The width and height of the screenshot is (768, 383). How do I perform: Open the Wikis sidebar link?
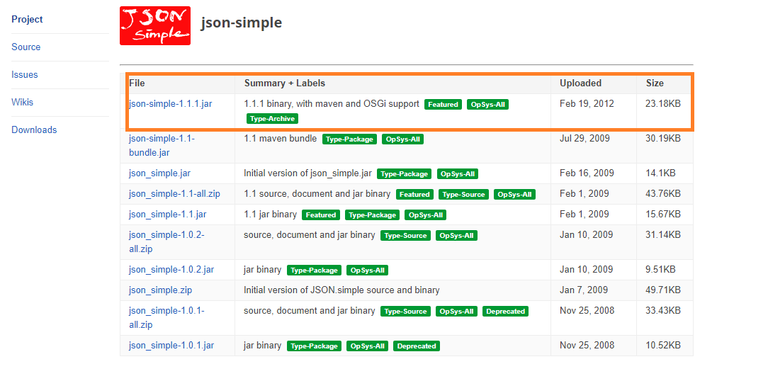coord(23,102)
